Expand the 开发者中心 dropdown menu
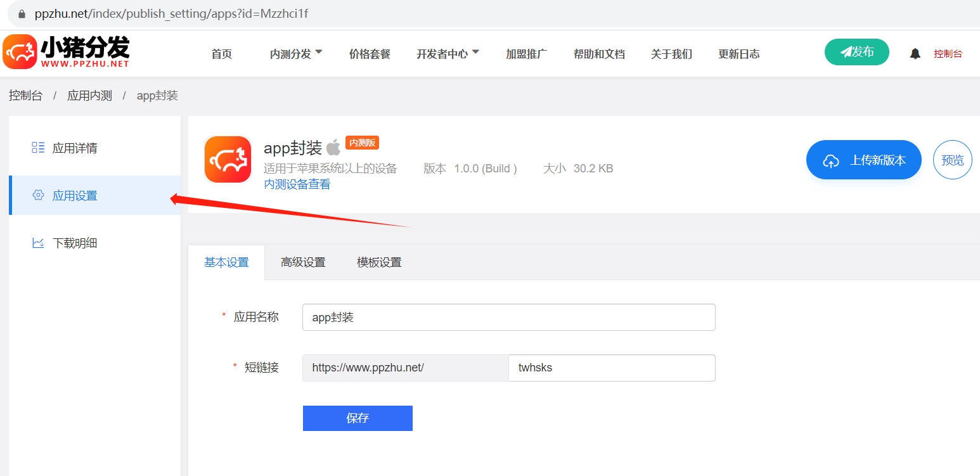The image size is (980, 476). [x=448, y=54]
